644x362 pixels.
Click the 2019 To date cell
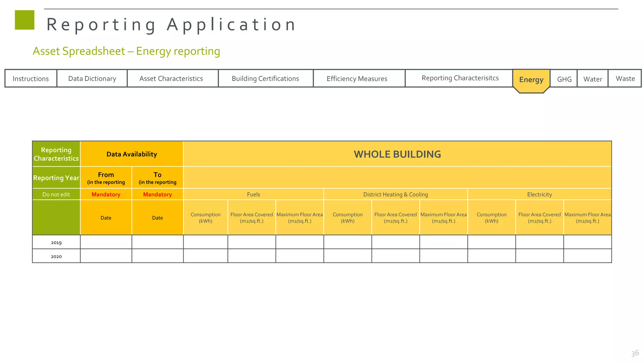click(158, 242)
